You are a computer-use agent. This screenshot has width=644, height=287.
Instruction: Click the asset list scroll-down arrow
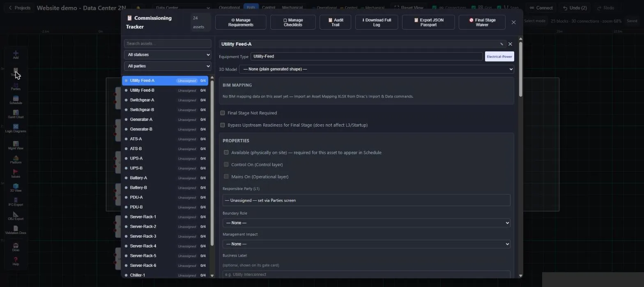212,275
